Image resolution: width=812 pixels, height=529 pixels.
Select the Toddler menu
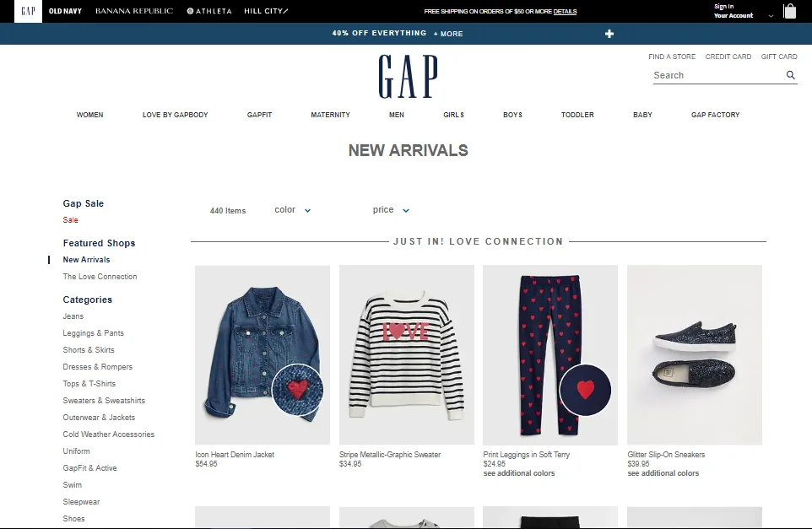tap(577, 115)
